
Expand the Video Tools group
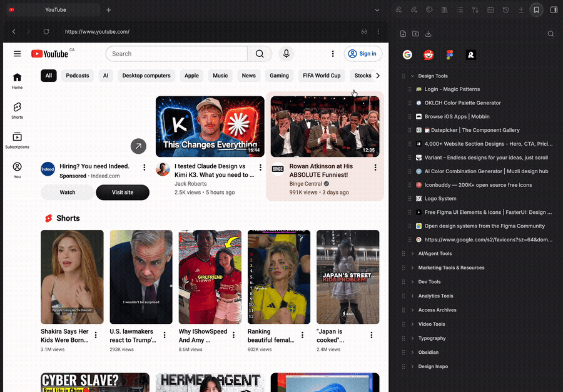(413, 324)
